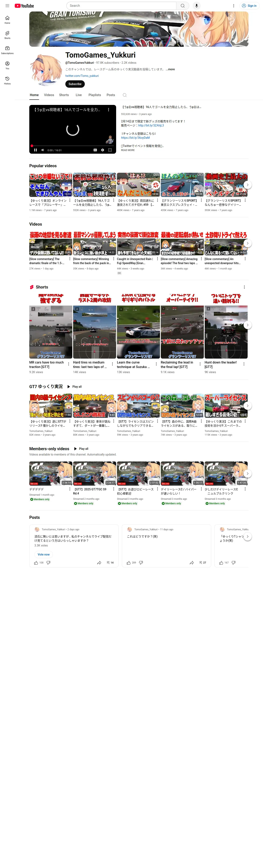
Task: Switch to the Live tab
Action: coord(78,95)
